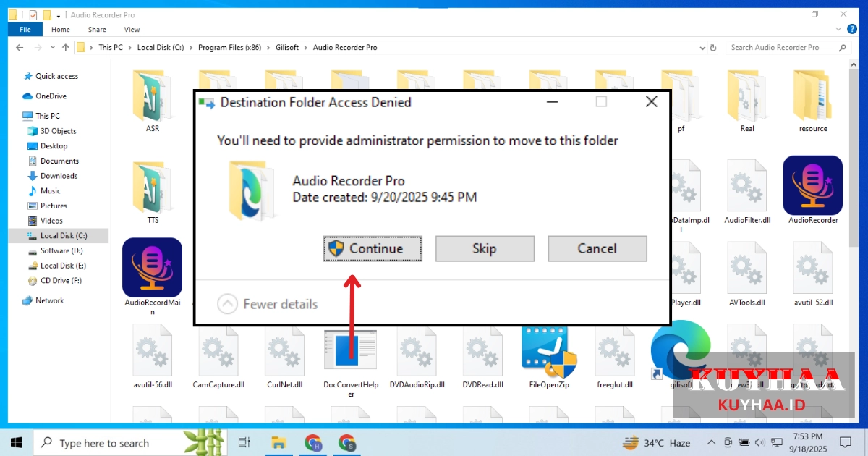Viewport: 868px width, 456px height.
Task: Show hidden system tray icons chevron
Action: pos(712,442)
